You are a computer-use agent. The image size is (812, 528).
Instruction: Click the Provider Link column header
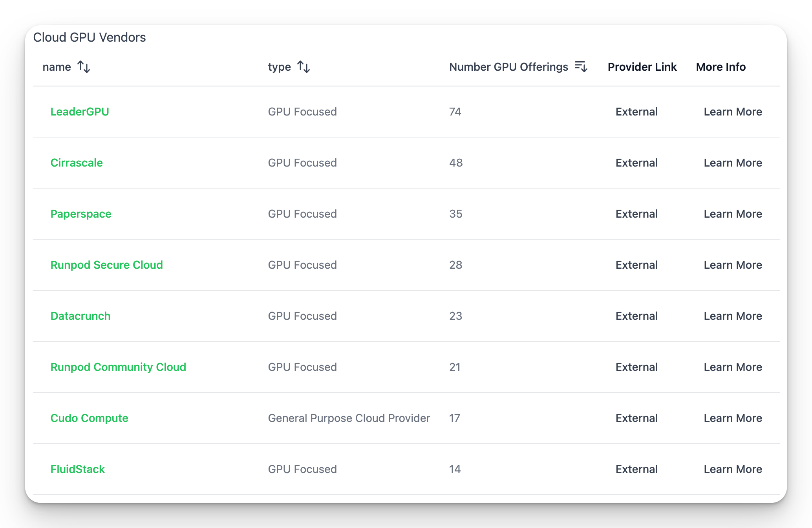coord(642,67)
